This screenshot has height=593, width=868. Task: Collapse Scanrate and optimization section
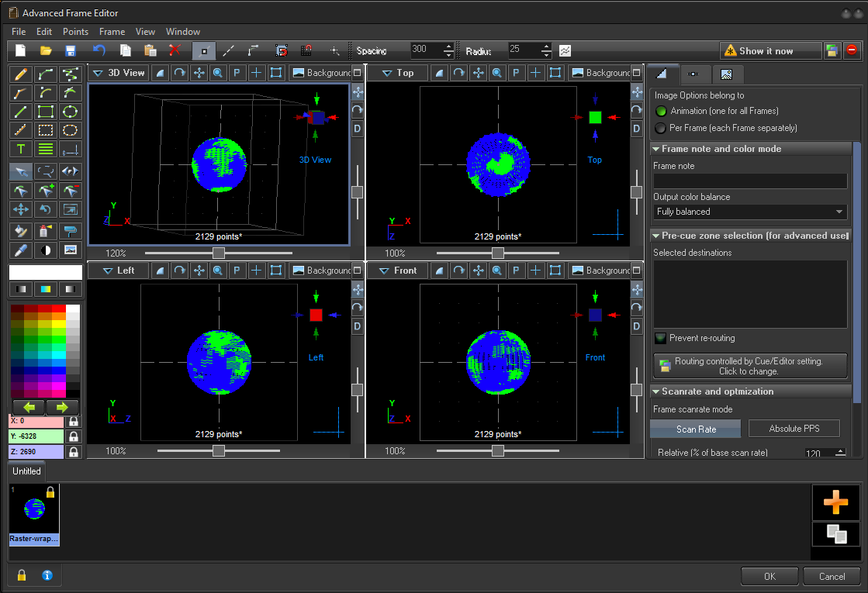656,391
